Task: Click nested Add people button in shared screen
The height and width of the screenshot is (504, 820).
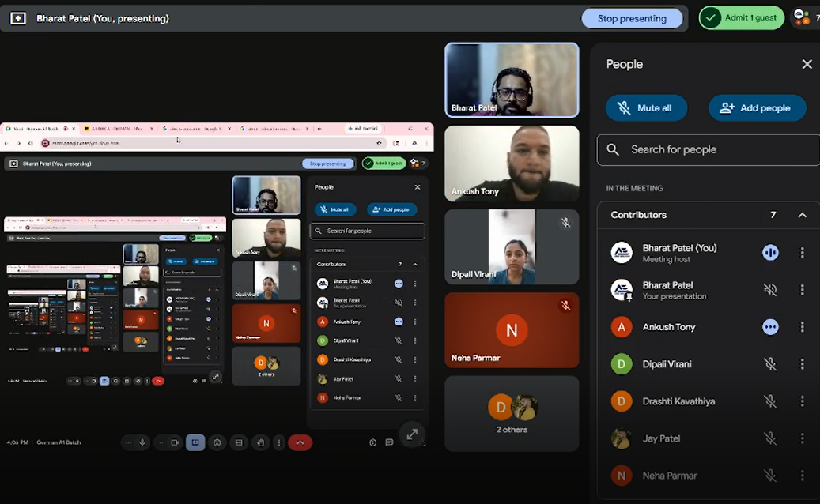Action: tap(391, 209)
